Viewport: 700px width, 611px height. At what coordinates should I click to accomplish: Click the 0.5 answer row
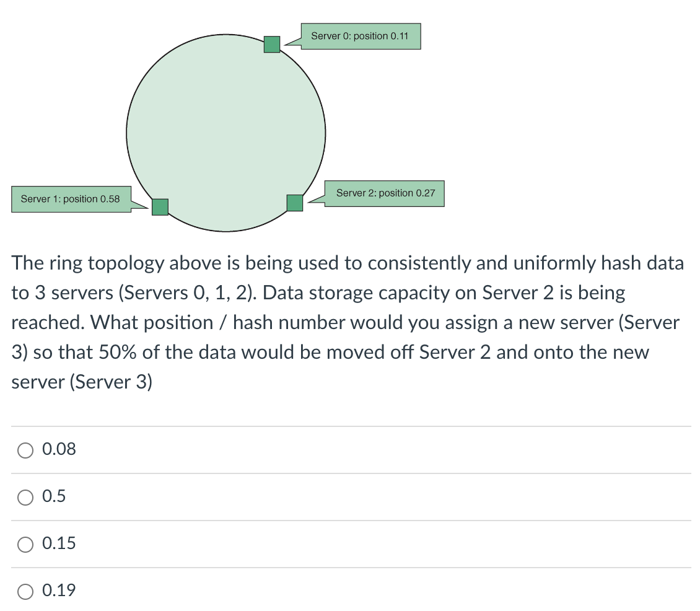pos(350,496)
